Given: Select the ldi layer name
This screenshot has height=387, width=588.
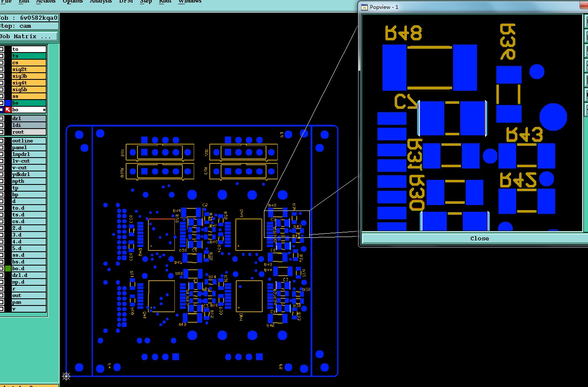Looking at the screenshot, I should click(x=29, y=125).
